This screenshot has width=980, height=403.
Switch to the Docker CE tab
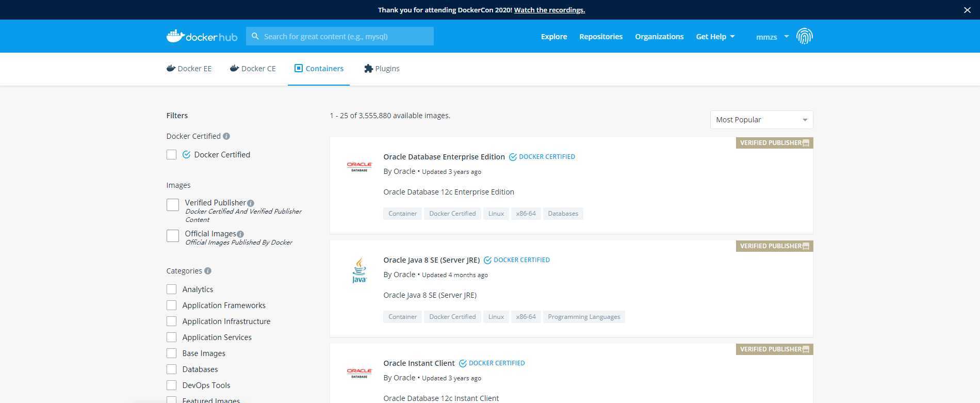pos(253,69)
